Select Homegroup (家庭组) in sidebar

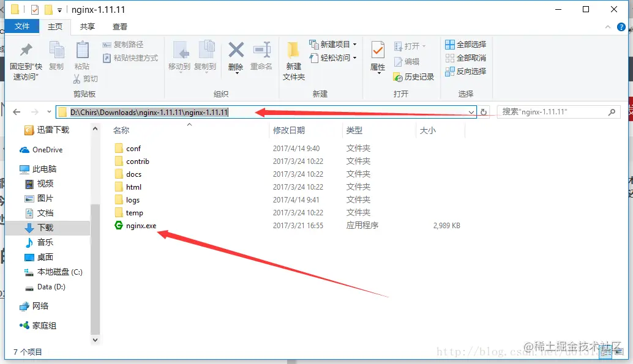click(38, 325)
